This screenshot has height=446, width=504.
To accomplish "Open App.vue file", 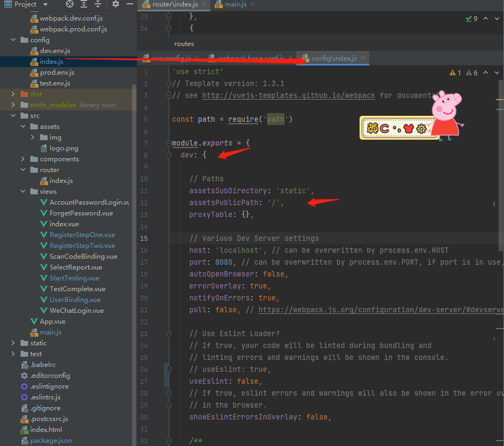I will (52, 322).
